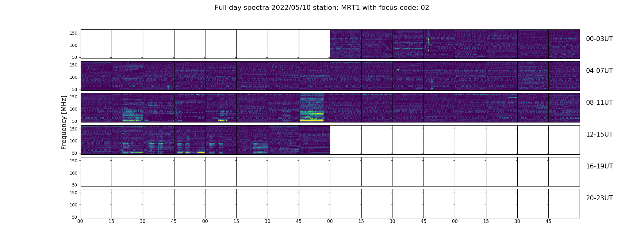
Task: Click the 50 tick label of the 16-19UT row
Action: coord(75,185)
